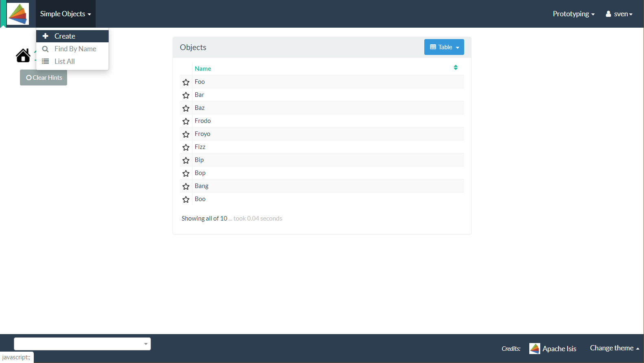Choose Find By Name menu entry
This screenshot has width=644, height=363.
(75, 49)
